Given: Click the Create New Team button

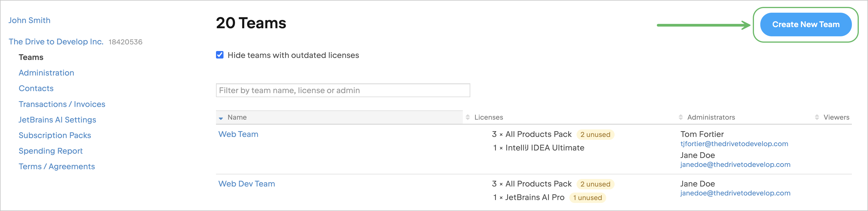Looking at the screenshot, I should 805,25.
